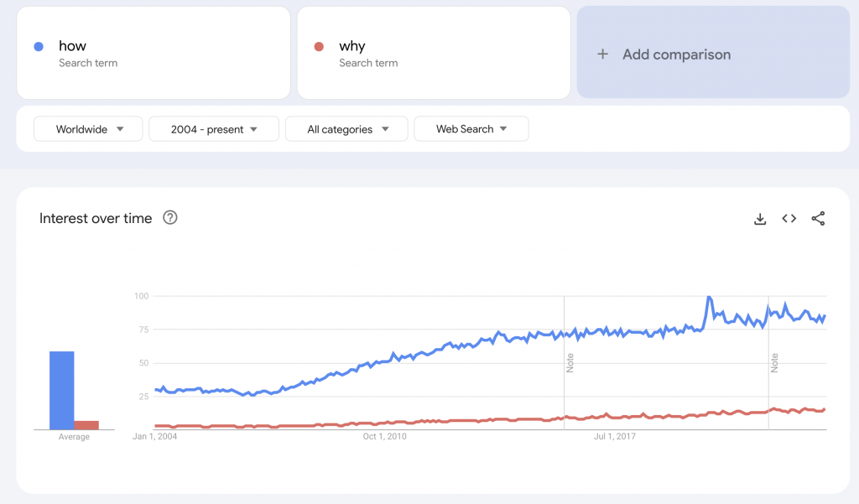Download the Interest over time data

click(x=760, y=219)
